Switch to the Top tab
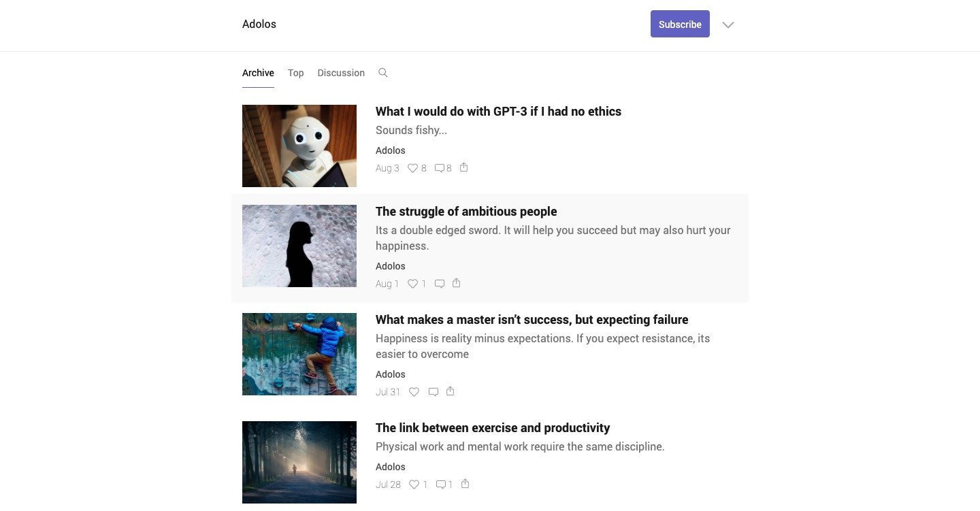The height and width of the screenshot is (511, 980). tap(295, 73)
